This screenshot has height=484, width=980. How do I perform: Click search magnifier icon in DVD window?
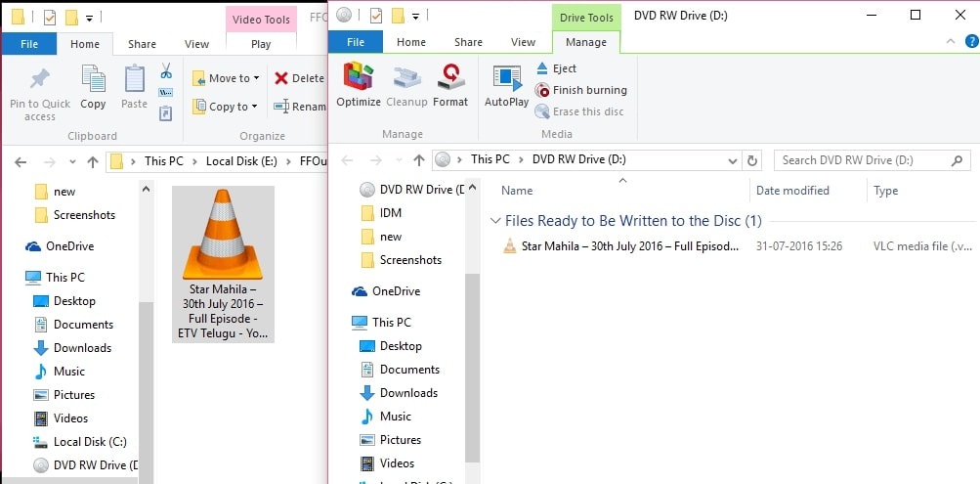pyautogui.click(x=957, y=160)
